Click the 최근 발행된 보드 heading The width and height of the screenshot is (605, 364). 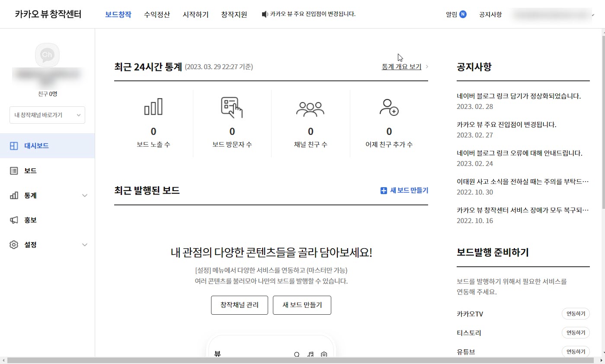(147, 190)
